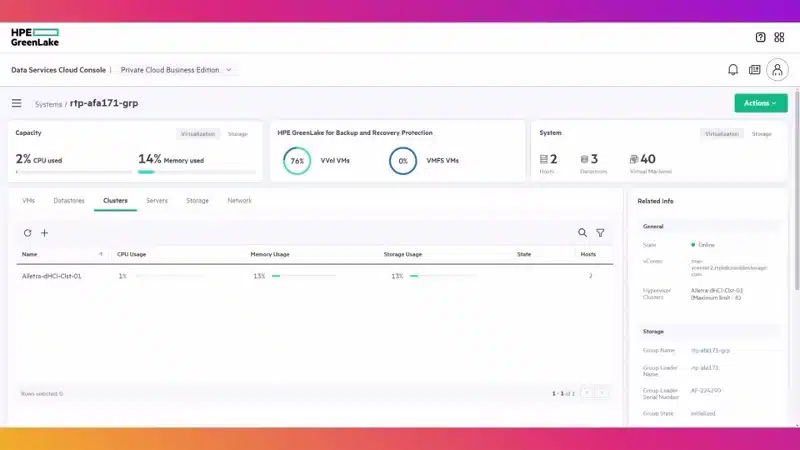
Task: Click the State column header
Action: (524, 254)
